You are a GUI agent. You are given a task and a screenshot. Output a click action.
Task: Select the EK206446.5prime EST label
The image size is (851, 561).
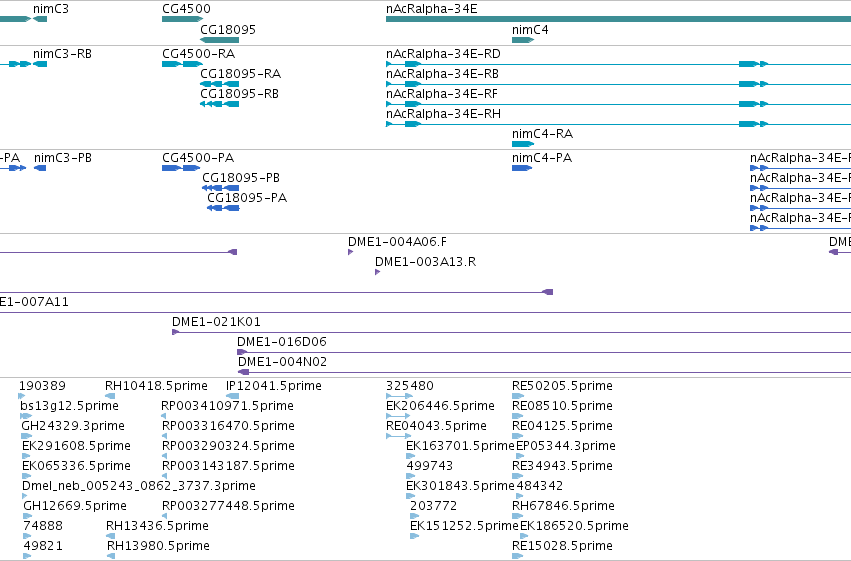[440, 406]
